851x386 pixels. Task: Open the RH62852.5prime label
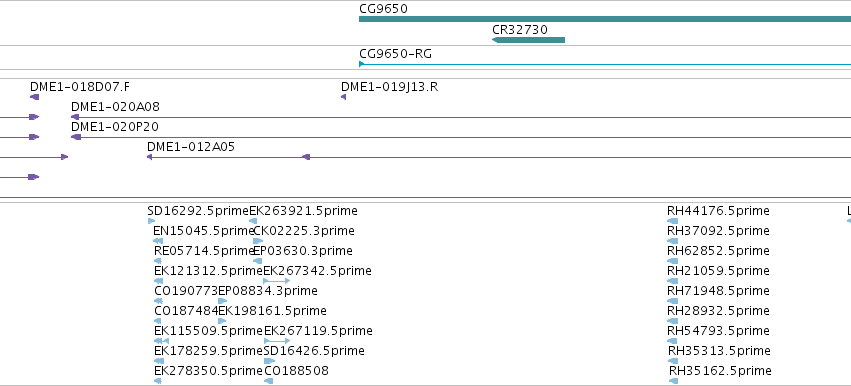(x=718, y=250)
